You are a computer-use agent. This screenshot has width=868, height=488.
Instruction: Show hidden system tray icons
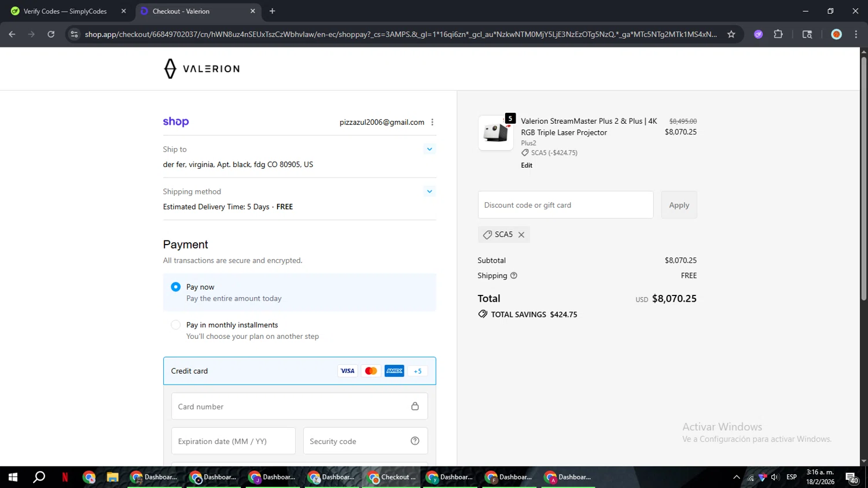point(736,477)
